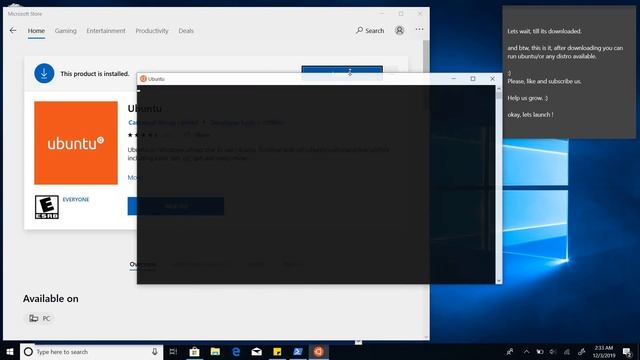
Task: Open the PowerShell icon in the taskbar
Action: 298,351
